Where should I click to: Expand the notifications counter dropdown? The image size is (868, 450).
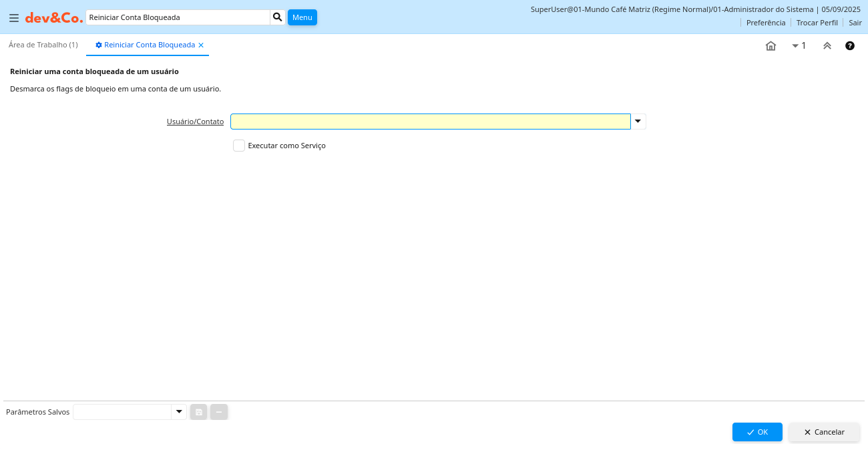click(799, 46)
